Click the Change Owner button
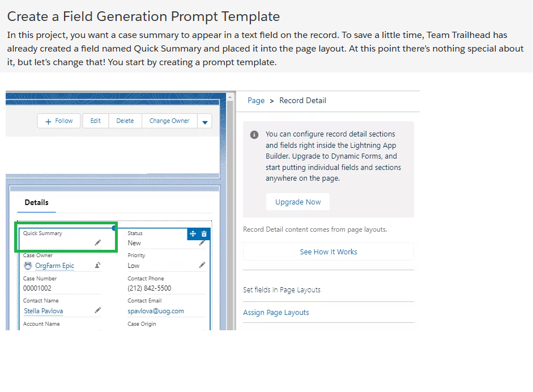533x392 pixels. 169,121
